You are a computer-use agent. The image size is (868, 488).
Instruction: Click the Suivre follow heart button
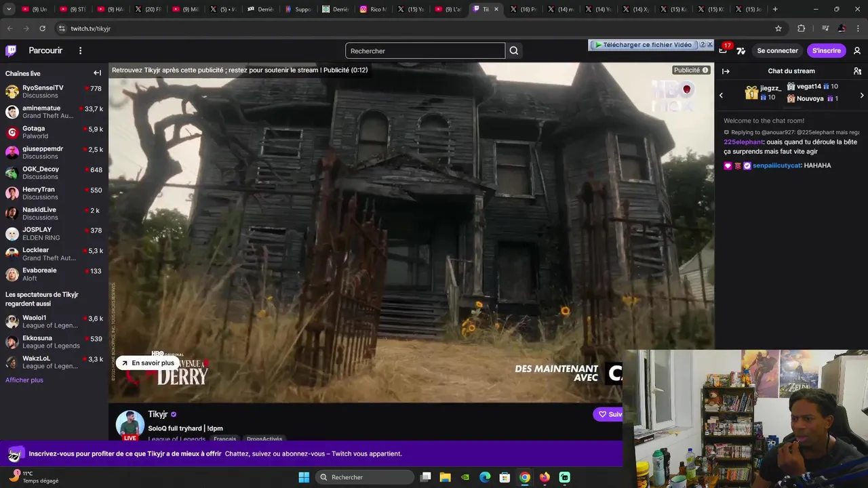point(608,414)
